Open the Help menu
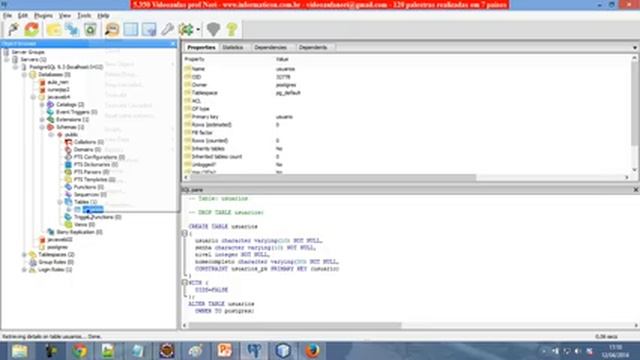This screenshot has width=640, height=360. click(103, 16)
